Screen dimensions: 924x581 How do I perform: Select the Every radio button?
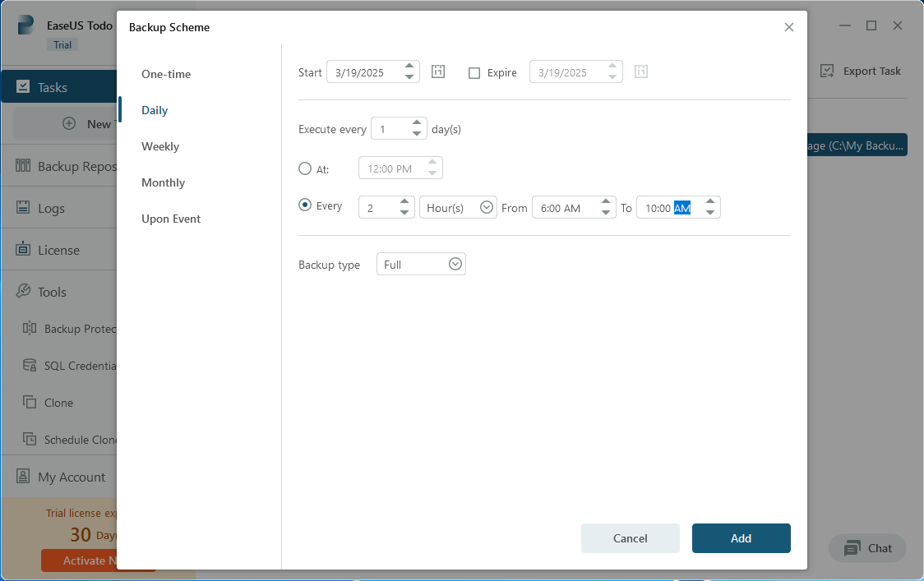tap(305, 205)
